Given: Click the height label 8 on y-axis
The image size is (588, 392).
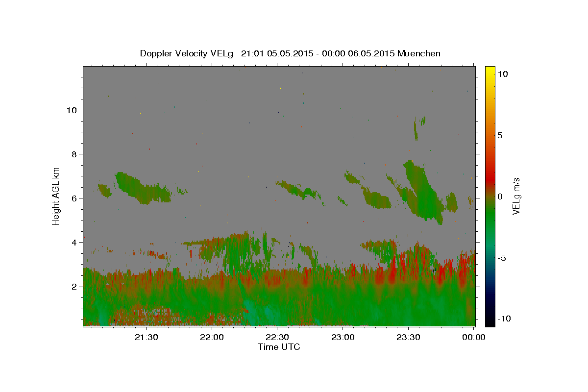Looking at the screenshot, I should 74,154.
